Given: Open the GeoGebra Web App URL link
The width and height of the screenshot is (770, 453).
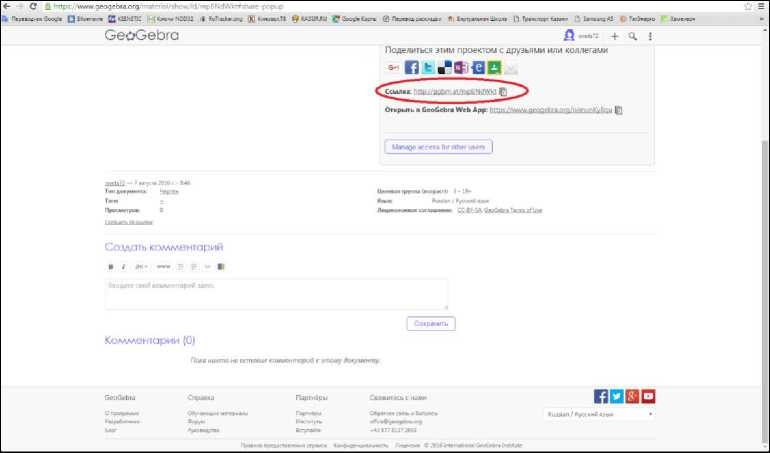Looking at the screenshot, I should tap(551, 110).
